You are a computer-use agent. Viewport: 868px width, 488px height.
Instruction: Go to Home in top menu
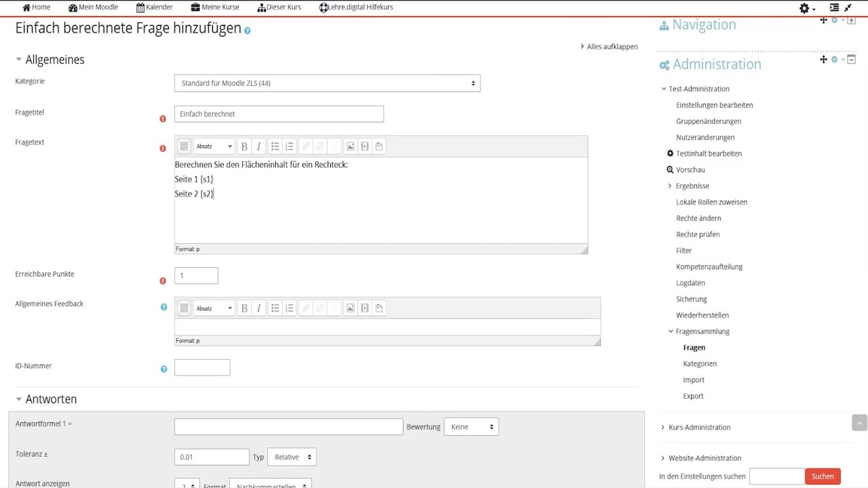[36, 7]
